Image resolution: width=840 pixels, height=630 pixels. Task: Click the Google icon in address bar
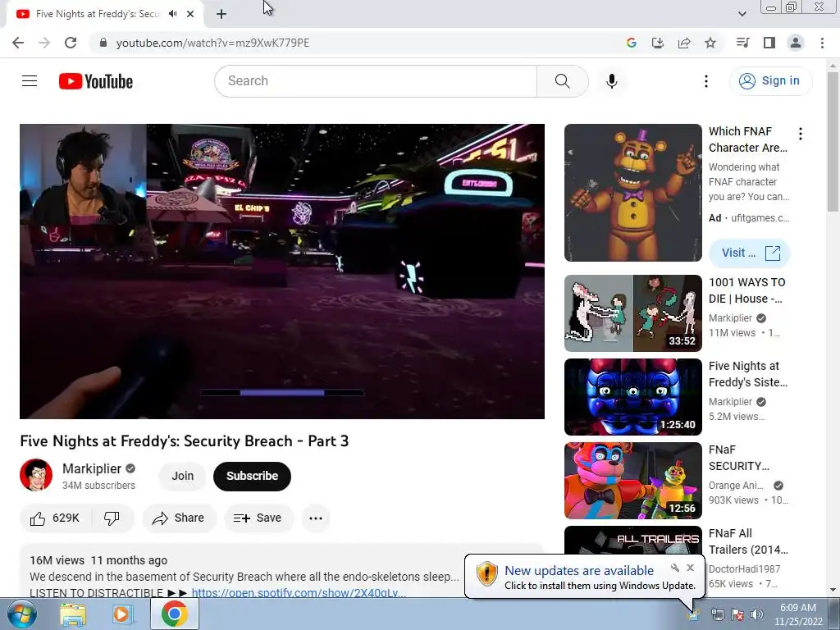(631, 43)
